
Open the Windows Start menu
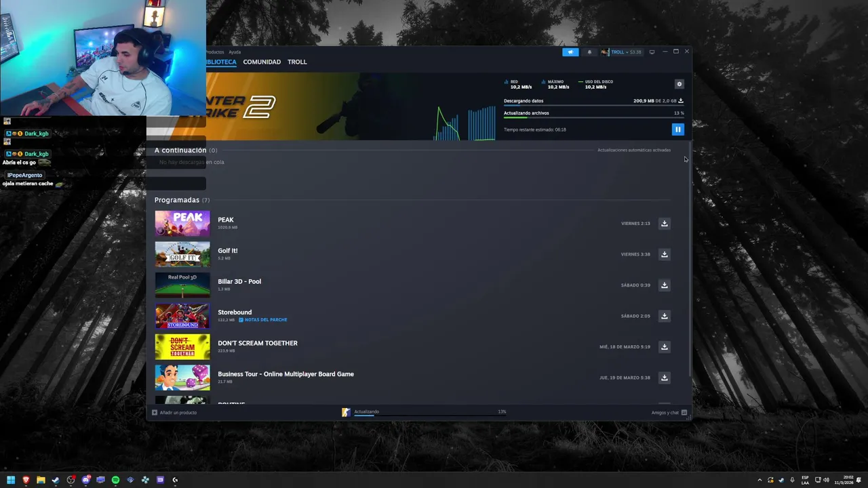pos(11,480)
